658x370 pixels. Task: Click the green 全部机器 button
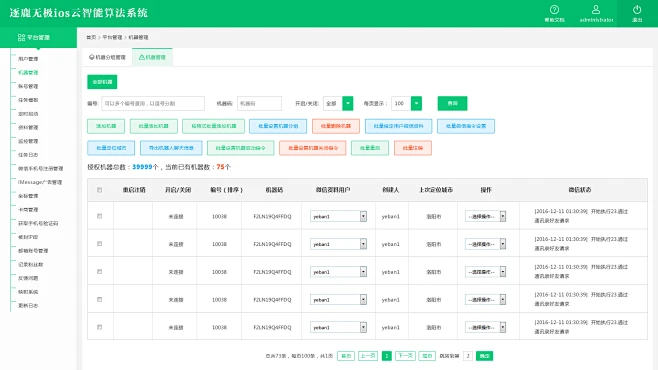[x=102, y=82]
